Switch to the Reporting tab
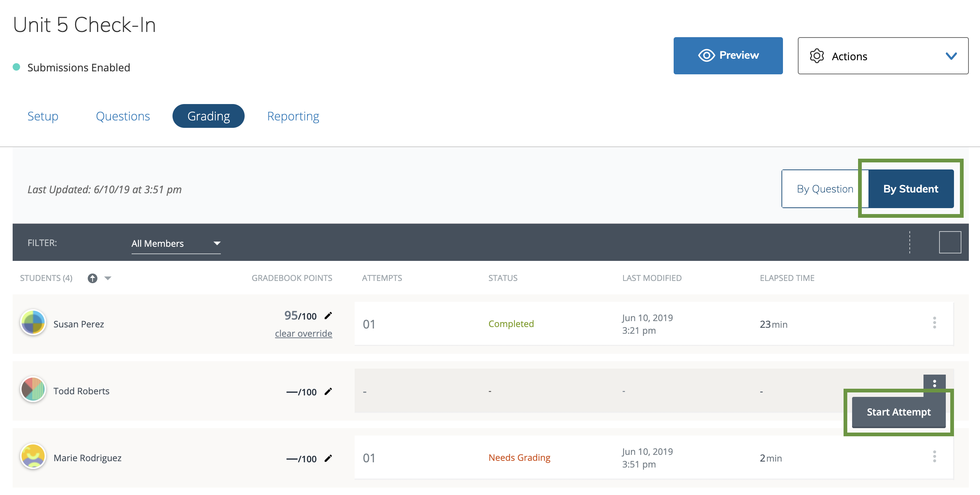This screenshot has height=495, width=980. (293, 116)
